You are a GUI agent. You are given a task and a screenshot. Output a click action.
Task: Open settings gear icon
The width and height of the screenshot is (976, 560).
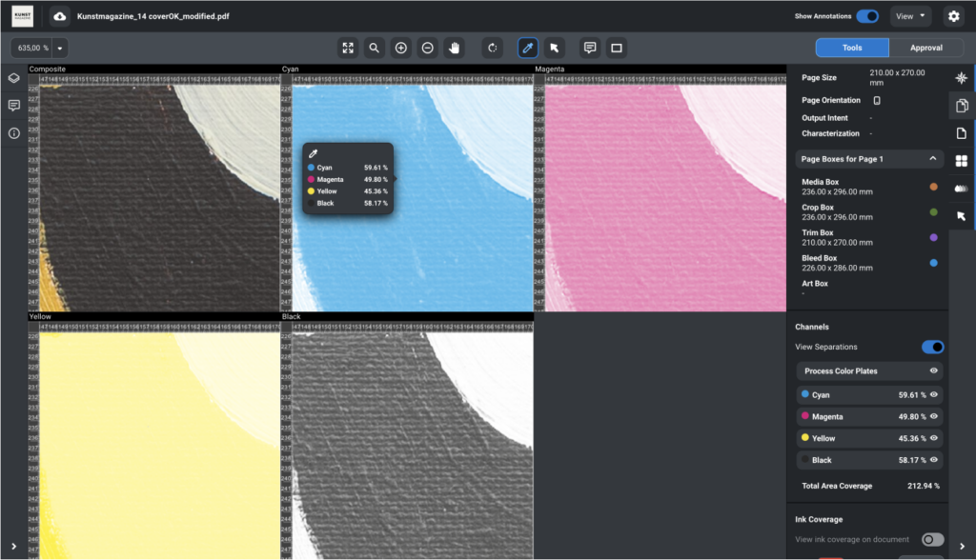click(x=953, y=16)
